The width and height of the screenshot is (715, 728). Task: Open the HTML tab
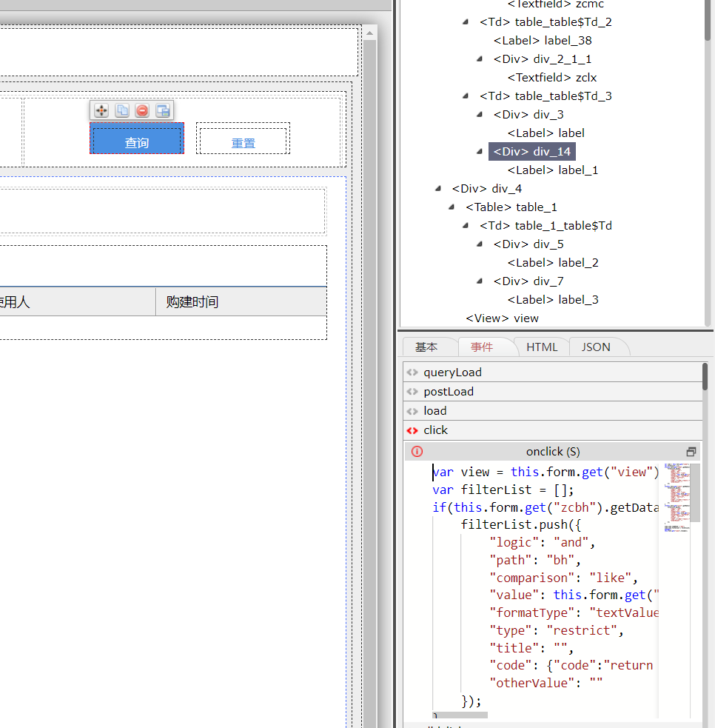[x=542, y=347]
